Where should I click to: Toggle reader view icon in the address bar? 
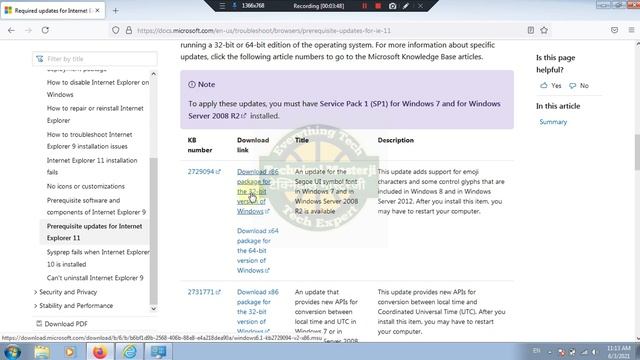point(531,30)
